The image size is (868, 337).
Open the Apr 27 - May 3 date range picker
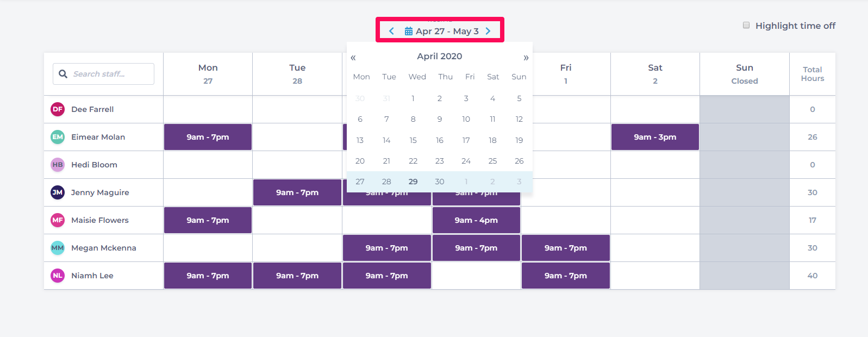[447, 31]
